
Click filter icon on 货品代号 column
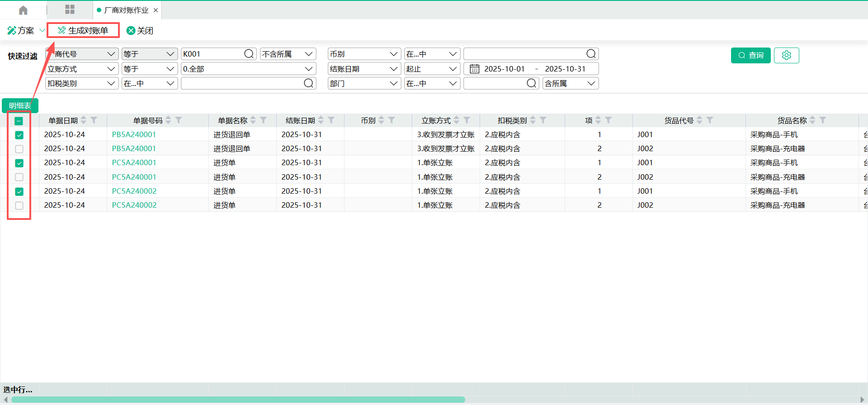[x=710, y=120]
